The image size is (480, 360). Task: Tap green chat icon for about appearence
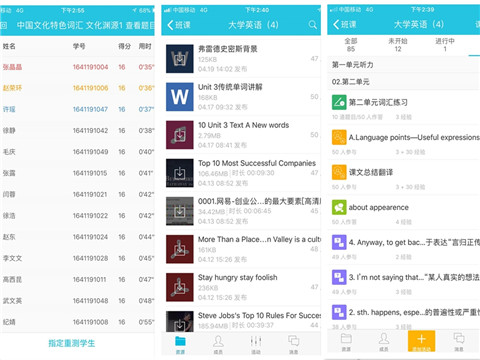click(339, 207)
